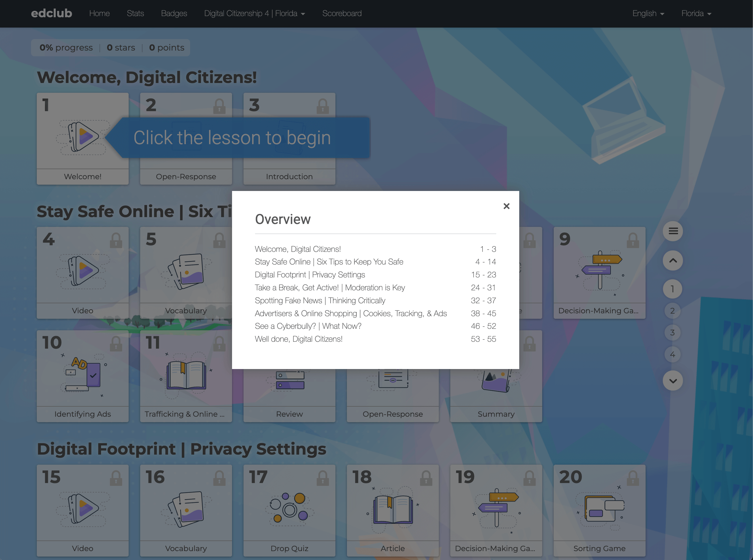The width and height of the screenshot is (753, 560).
Task: Click the up chevron navigation button
Action: (673, 260)
